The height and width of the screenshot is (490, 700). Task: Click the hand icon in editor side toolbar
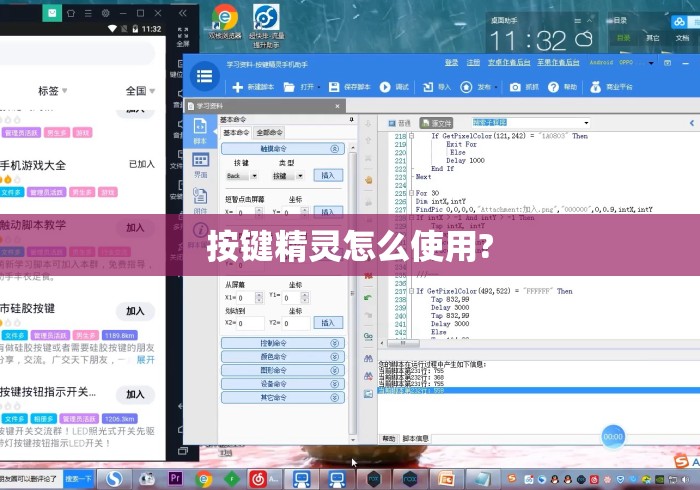[368, 180]
